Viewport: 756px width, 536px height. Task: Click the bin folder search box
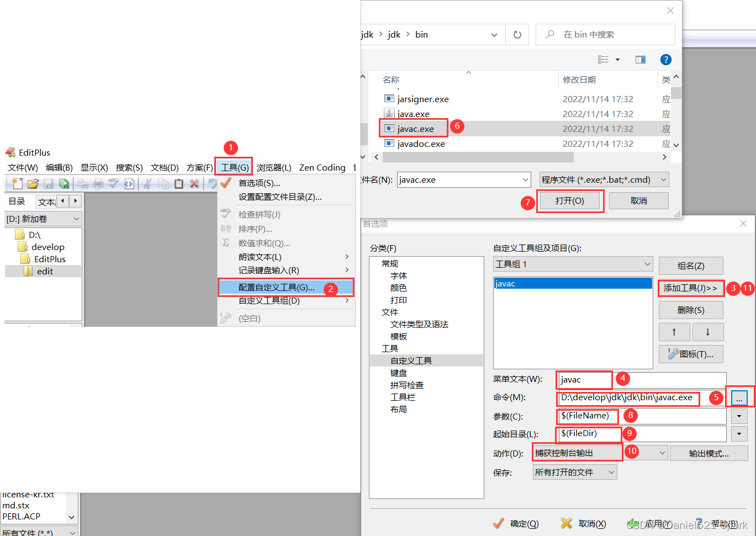605,35
